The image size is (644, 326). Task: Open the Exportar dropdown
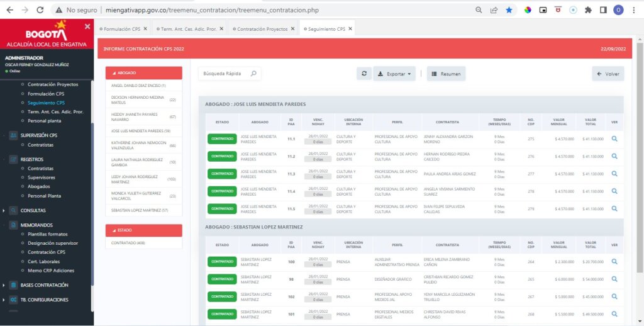click(394, 74)
